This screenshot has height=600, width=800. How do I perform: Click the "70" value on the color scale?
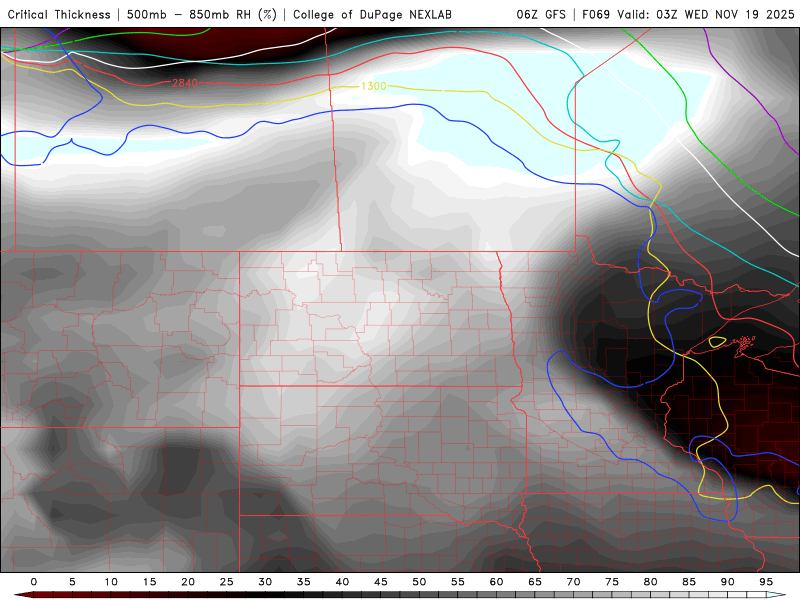(573, 582)
